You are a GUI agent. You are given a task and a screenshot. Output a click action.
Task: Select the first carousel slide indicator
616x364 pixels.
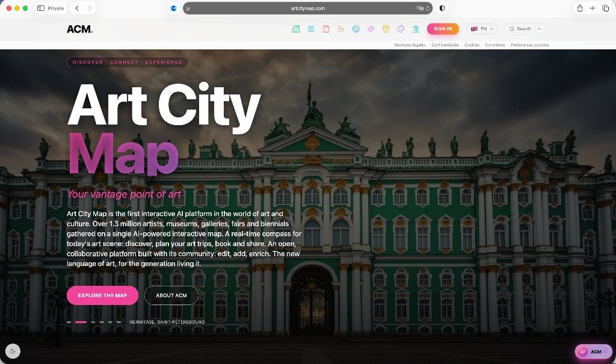pyautogui.click(x=69, y=322)
